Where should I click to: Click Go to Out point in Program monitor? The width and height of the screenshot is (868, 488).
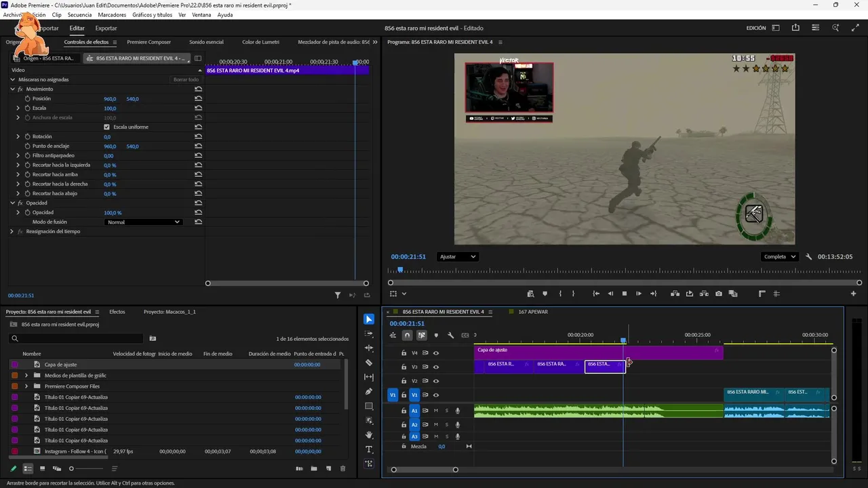[653, 293]
